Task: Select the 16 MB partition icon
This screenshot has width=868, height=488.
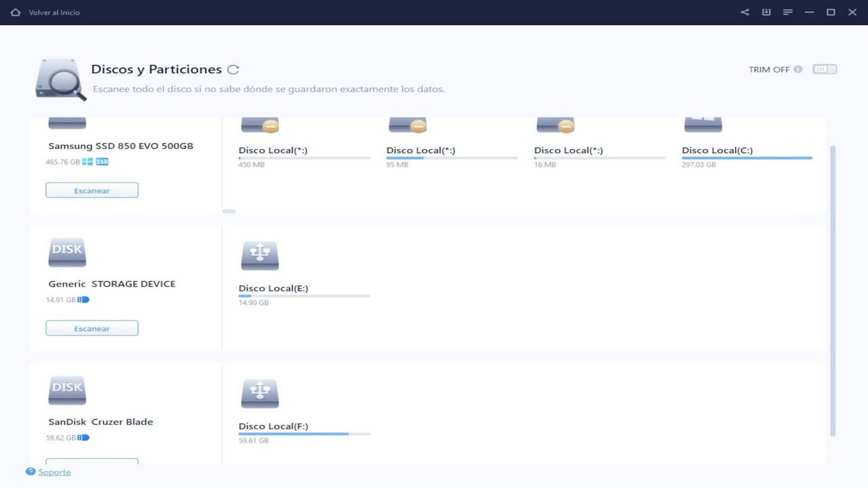Action: tap(555, 124)
